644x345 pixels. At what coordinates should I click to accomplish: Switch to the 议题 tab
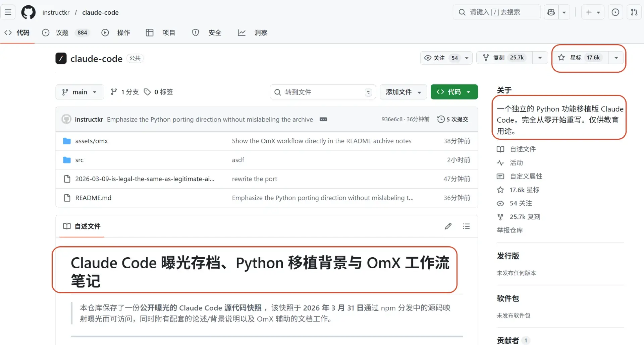point(62,33)
